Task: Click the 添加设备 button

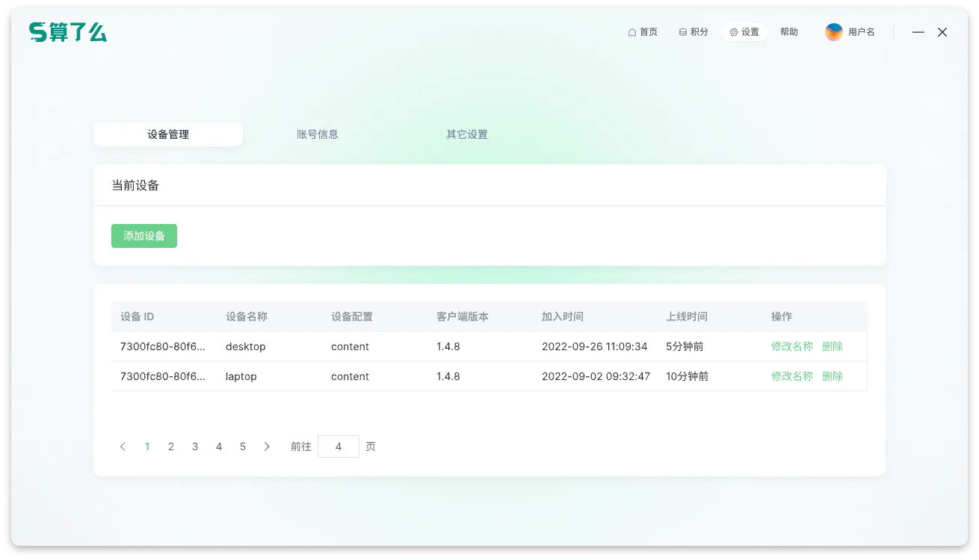Action: click(x=143, y=235)
